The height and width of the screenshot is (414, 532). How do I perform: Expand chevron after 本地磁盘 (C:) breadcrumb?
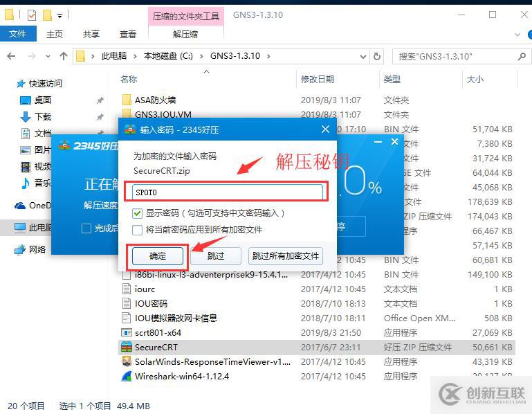click(201, 56)
